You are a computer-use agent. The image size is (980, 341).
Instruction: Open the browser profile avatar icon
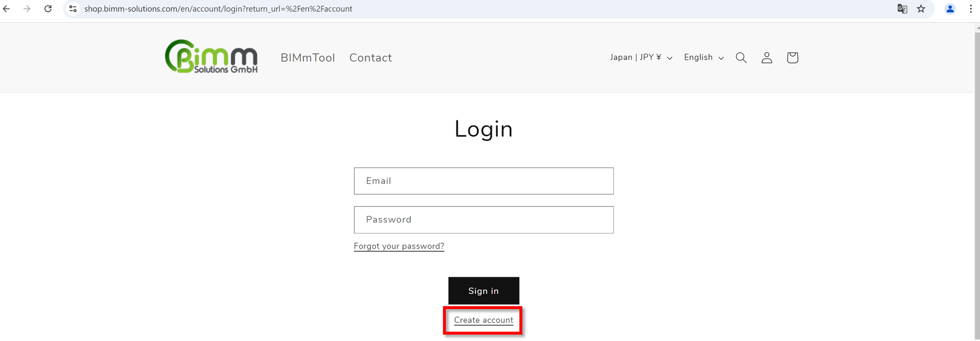950,9
